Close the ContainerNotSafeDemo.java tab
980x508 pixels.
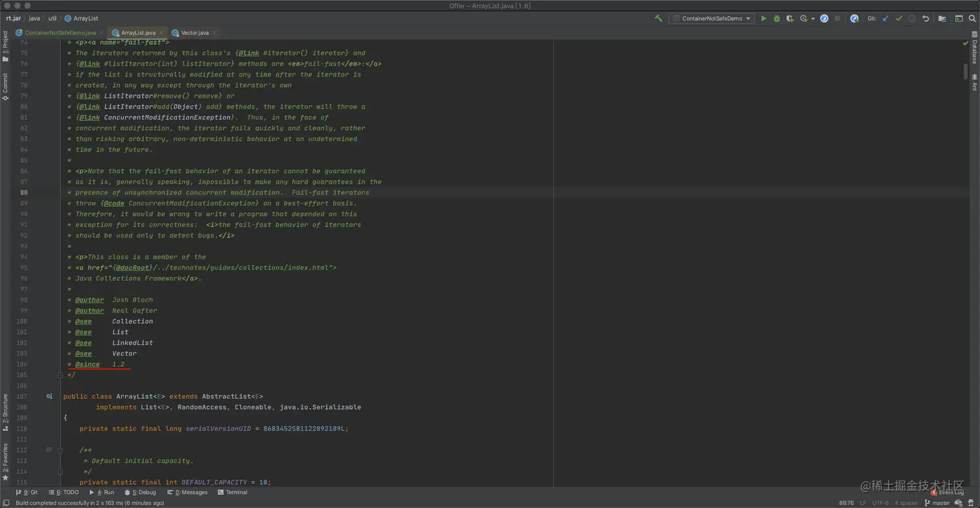[102, 32]
